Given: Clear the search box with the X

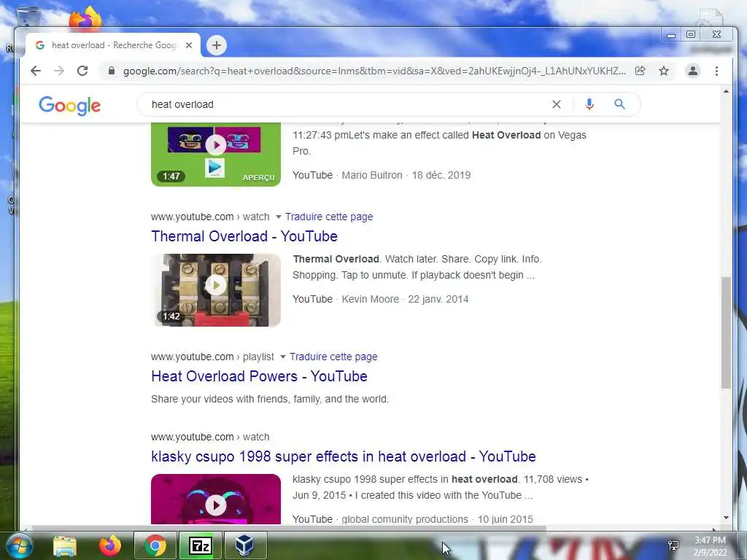Looking at the screenshot, I should coord(557,104).
